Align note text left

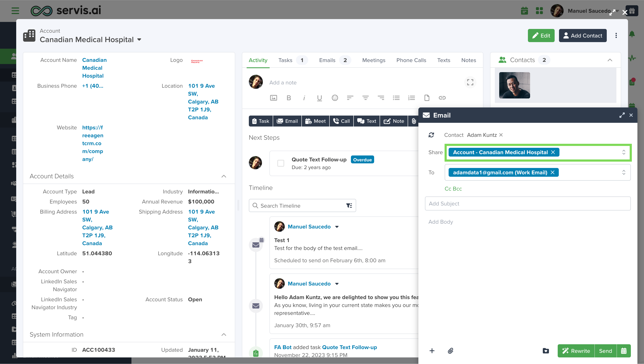pos(350,98)
